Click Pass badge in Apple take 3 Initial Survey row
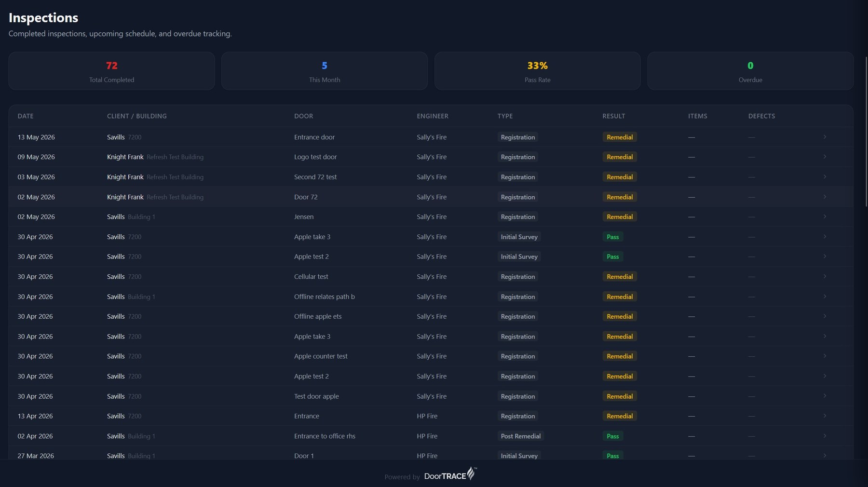The width and height of the screenshot is (868, 487). (613, 237)
